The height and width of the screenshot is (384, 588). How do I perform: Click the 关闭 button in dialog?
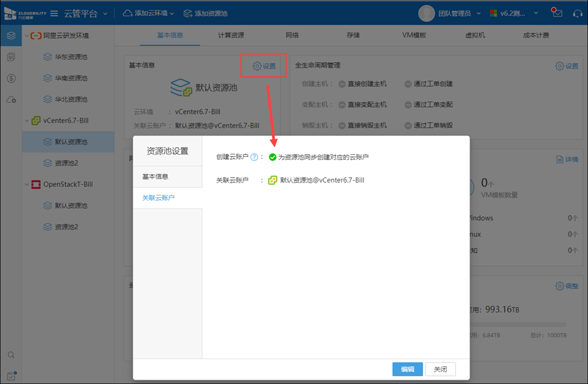(x=440, y=369)
